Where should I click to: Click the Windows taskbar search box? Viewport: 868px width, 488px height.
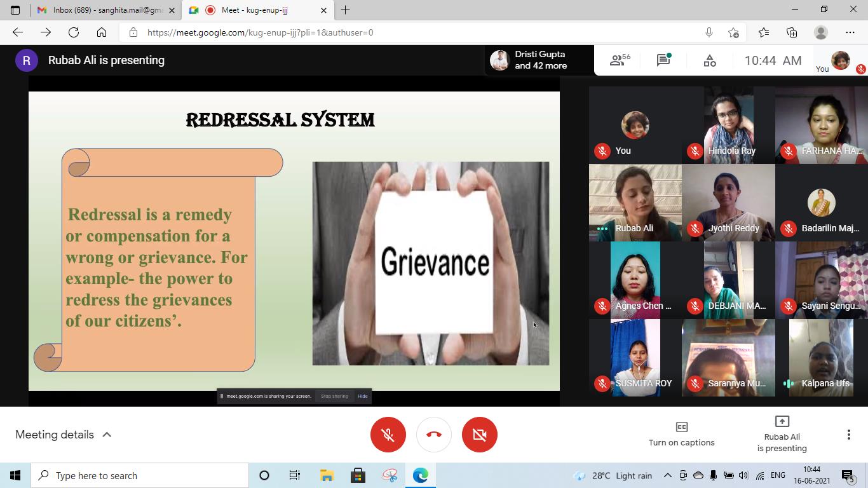coord(140,475)
